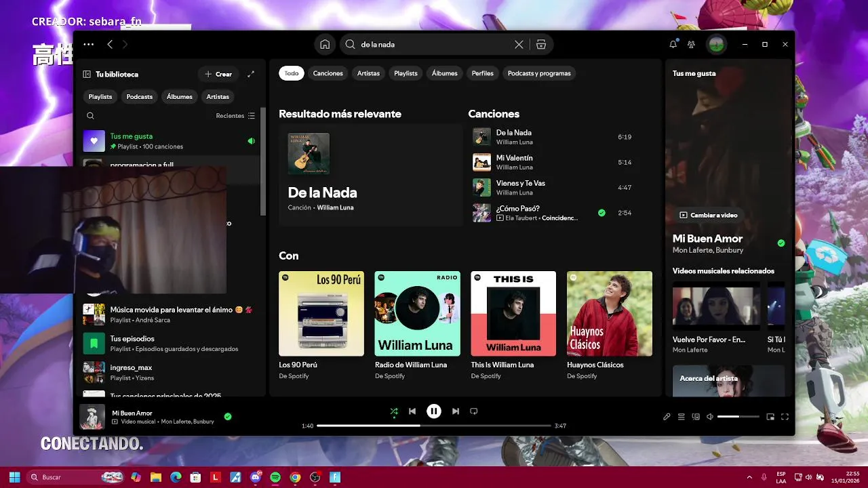This screenshot has height=488, width=868.
Task: Open Tus episodios in library
Action: coord(170,343)
